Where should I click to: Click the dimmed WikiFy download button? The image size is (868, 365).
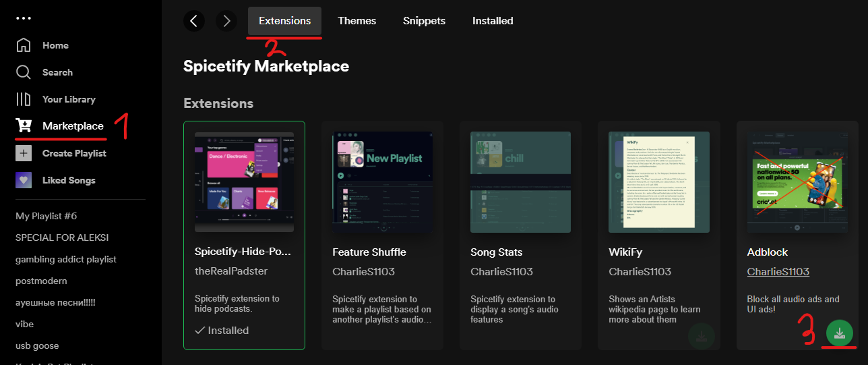pyautogui.click(x=702, y=337)
